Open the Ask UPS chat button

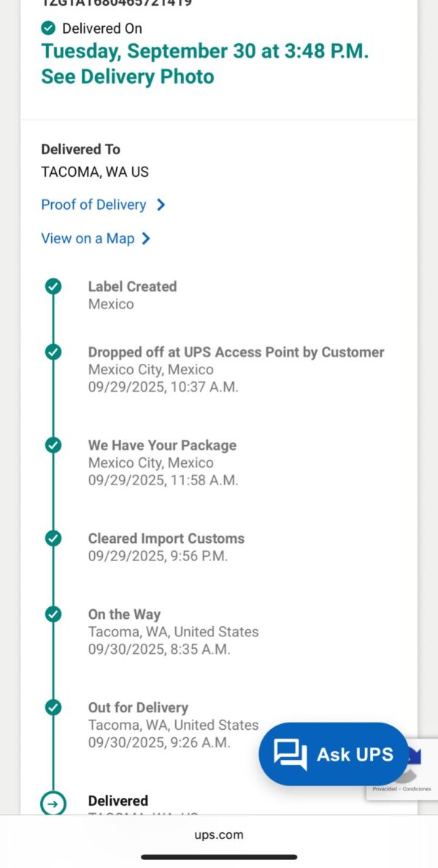pyautogui.click(x=334, y=754)
